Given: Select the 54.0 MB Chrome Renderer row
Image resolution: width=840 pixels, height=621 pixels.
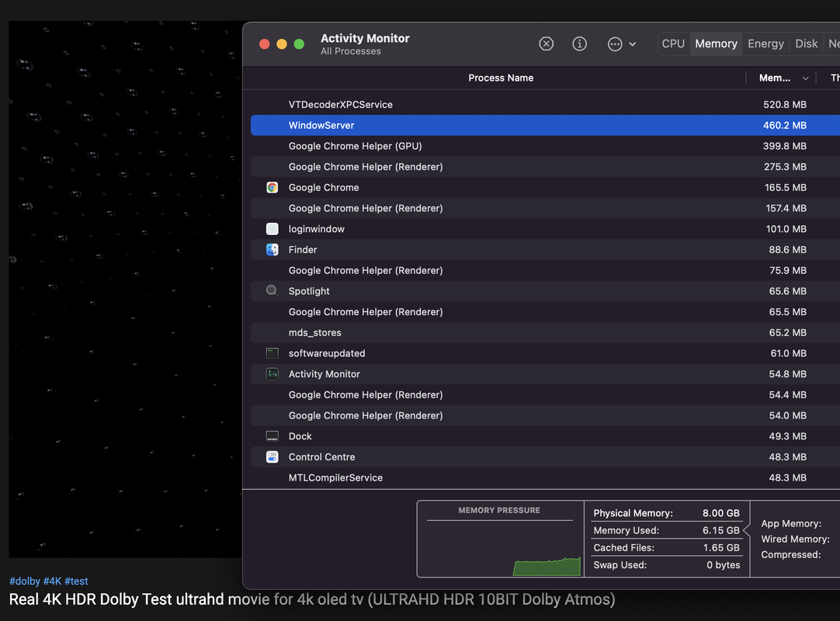Looking at the screenshot, I should click(545, 415).
